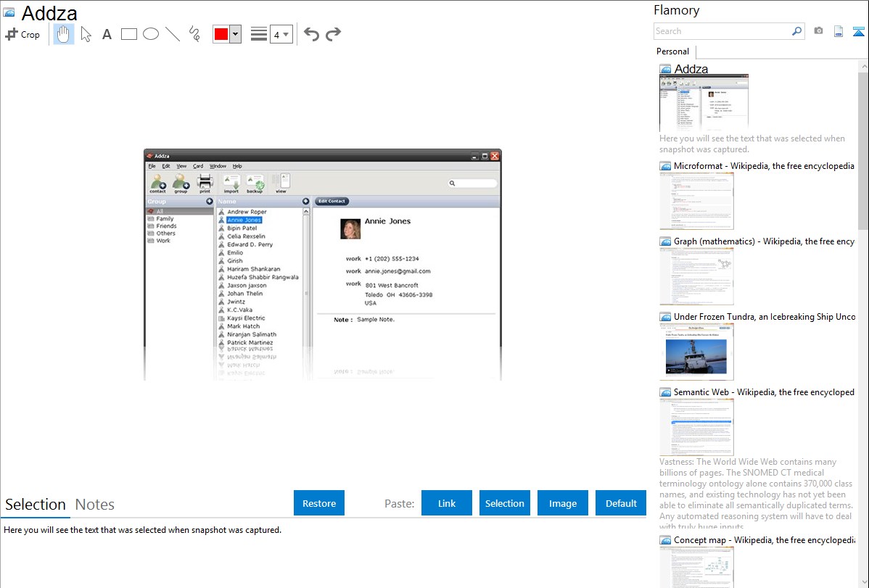Click annie.jones@gmail.com email text
869x588 pixels.
click(398, 271)
